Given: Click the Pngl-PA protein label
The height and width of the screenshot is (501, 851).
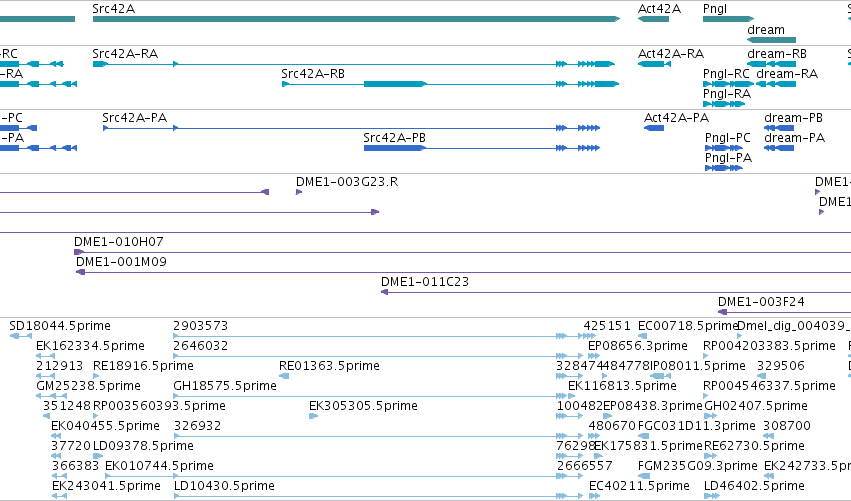Looking at the screenshot, I should point(728,158).
